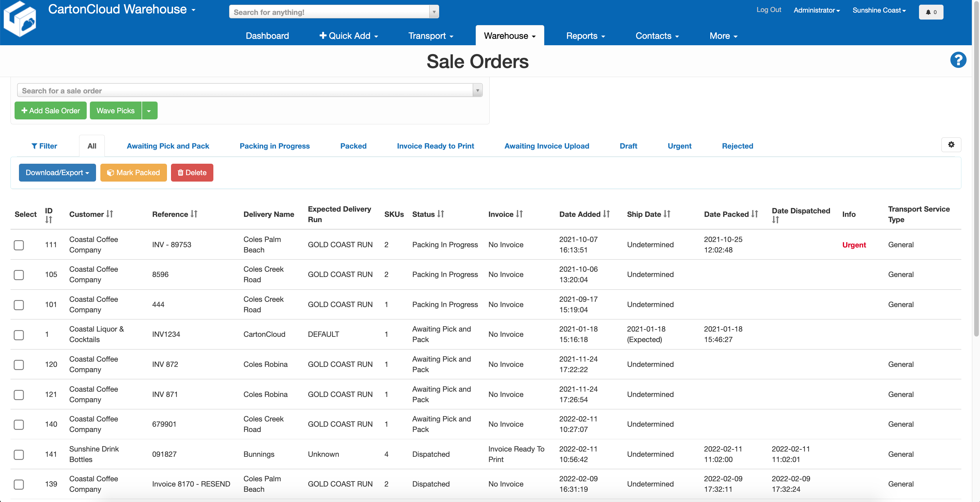Open the table settings gear icon
This screenshot has width=980, height=502.
click(x=951, y=145)
